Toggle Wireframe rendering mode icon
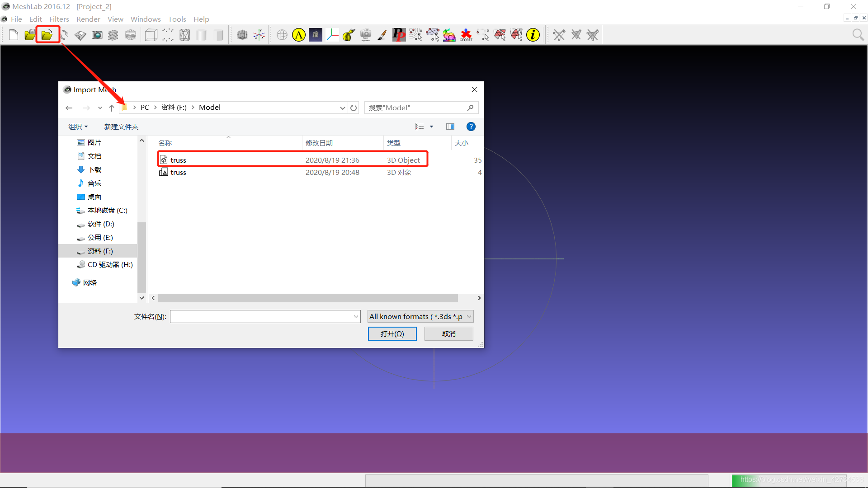The width and height of the screenshot is (868, 488). click(x=184, y=35)
